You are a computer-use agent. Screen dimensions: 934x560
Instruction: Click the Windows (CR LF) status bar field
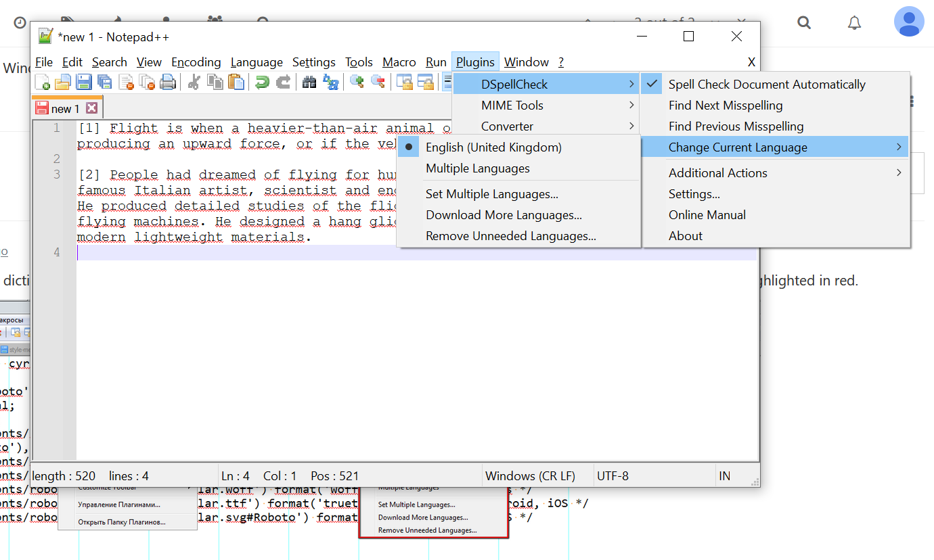(537, 476)
